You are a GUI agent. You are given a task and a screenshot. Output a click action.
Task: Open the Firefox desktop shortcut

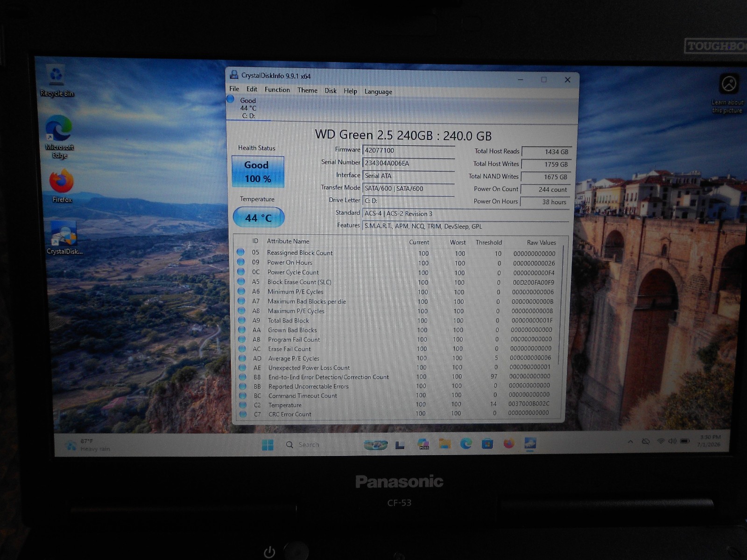click(62, 186)
